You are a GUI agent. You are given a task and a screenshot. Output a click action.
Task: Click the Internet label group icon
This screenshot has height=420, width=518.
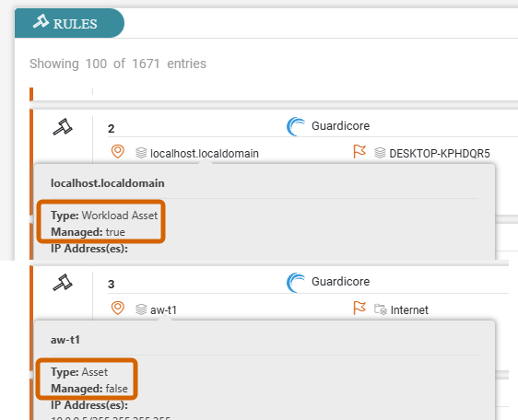click(381, 309)
